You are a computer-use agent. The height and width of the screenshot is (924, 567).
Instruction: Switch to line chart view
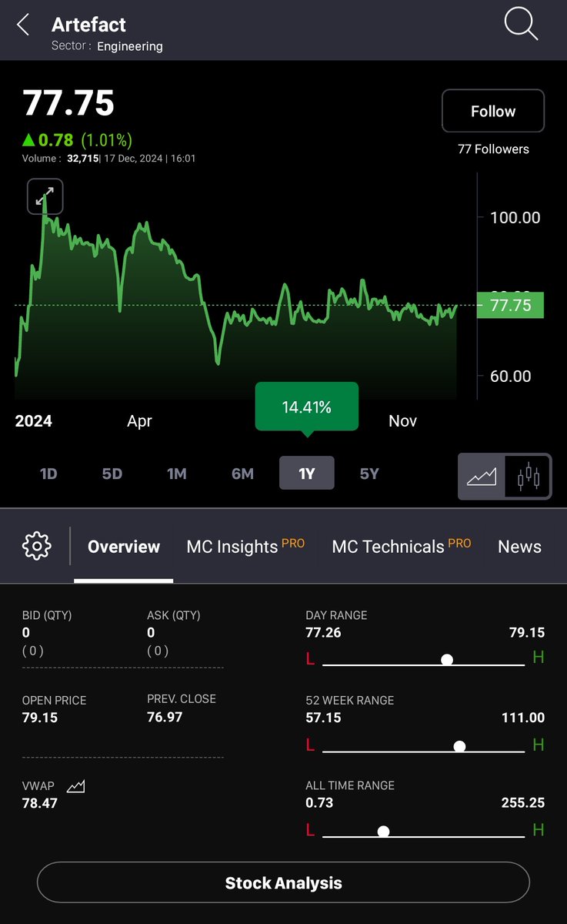pyautogui.click(x=482, y=477)
